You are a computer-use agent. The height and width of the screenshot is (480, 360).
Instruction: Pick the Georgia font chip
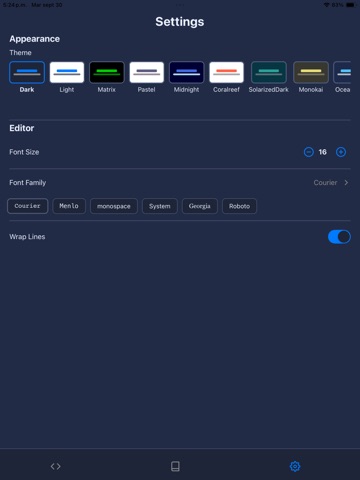click(200, 206)
